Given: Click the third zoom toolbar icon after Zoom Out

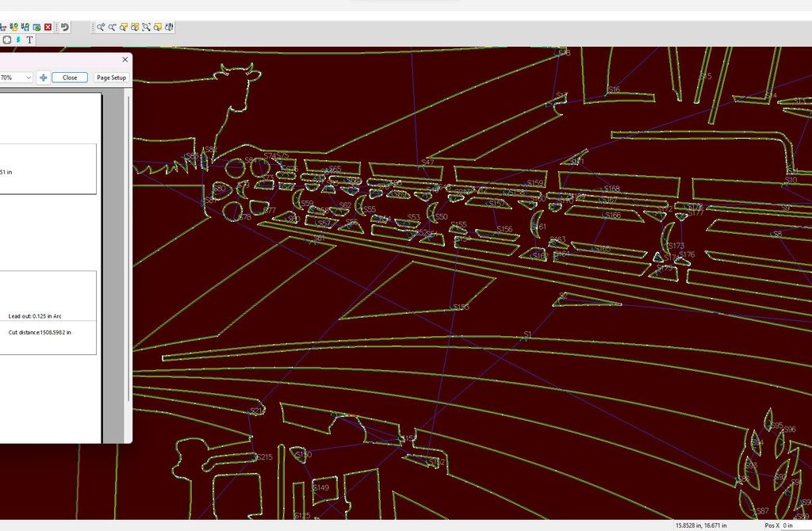Looking at the screenshot, I should [x=147, y=27].
